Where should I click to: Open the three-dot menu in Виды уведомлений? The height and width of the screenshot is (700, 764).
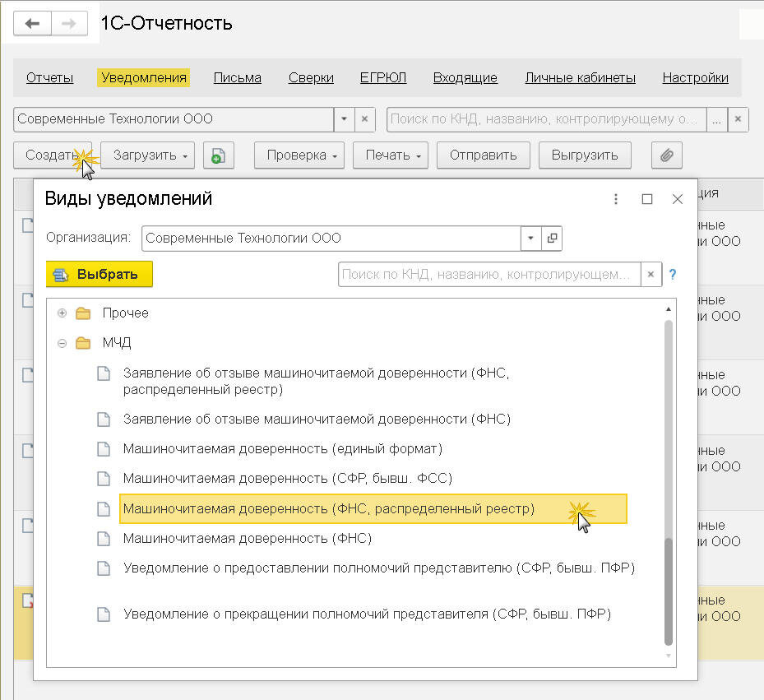[x=616, y=199]
